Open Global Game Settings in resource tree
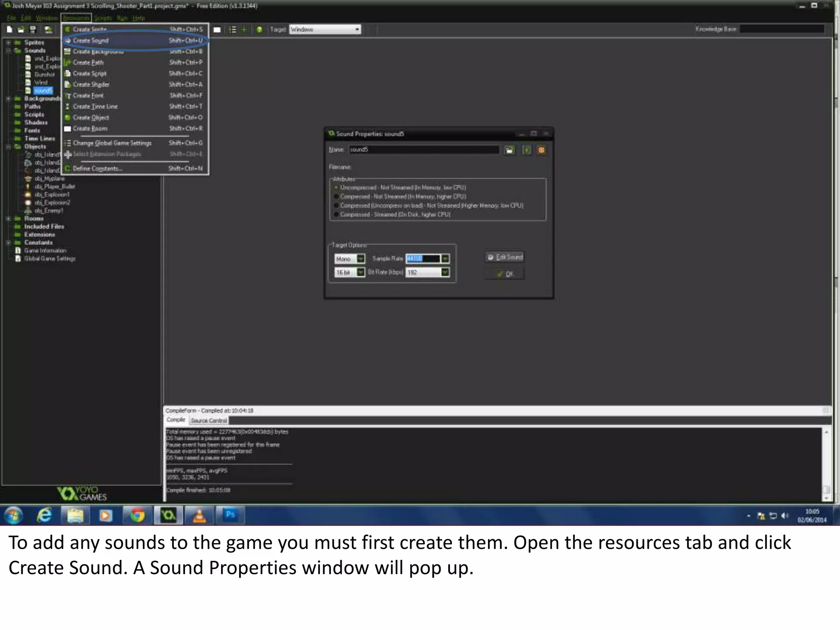The image size is (840, 630). point(50,258)
